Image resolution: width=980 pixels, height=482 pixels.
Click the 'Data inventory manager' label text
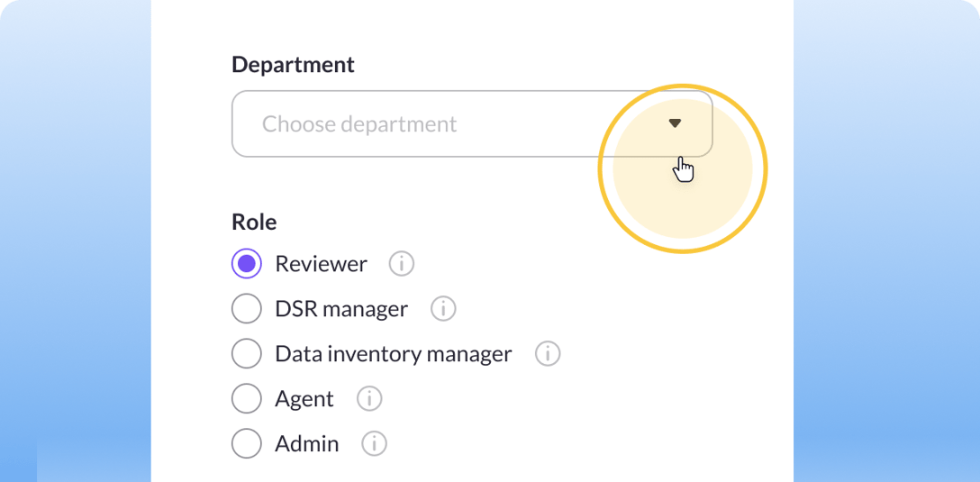[x=394, y=354]
